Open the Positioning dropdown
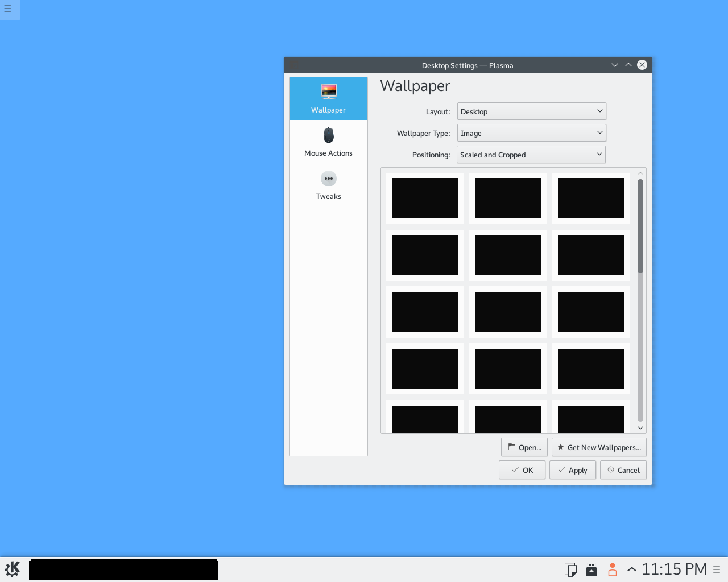This screenshot has height=582, width=728. pos(531,155)
